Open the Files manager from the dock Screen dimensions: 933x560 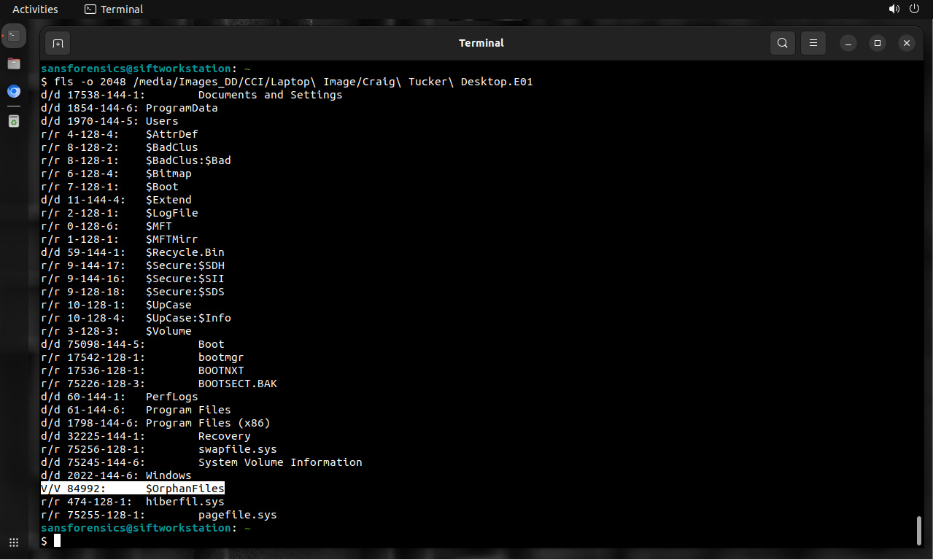click(14, 63)
